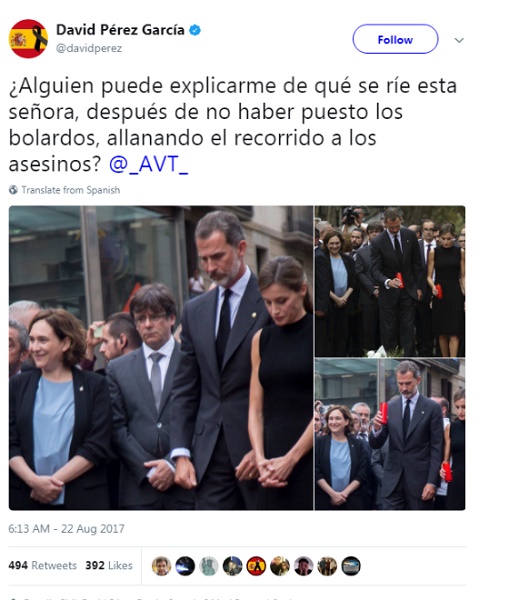The height and width of the screenshot is (600, 529).
Task: View the 392 Likes list
Action: click(x=109, y=565)
